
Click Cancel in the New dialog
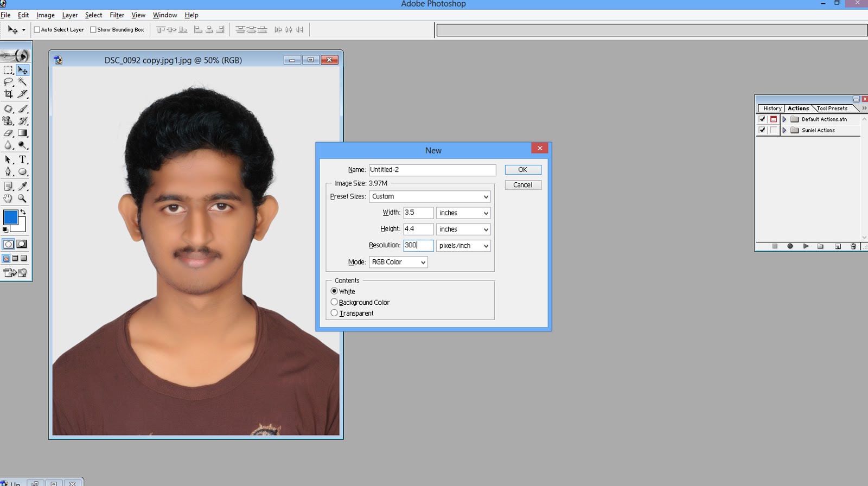pos(522,185)
